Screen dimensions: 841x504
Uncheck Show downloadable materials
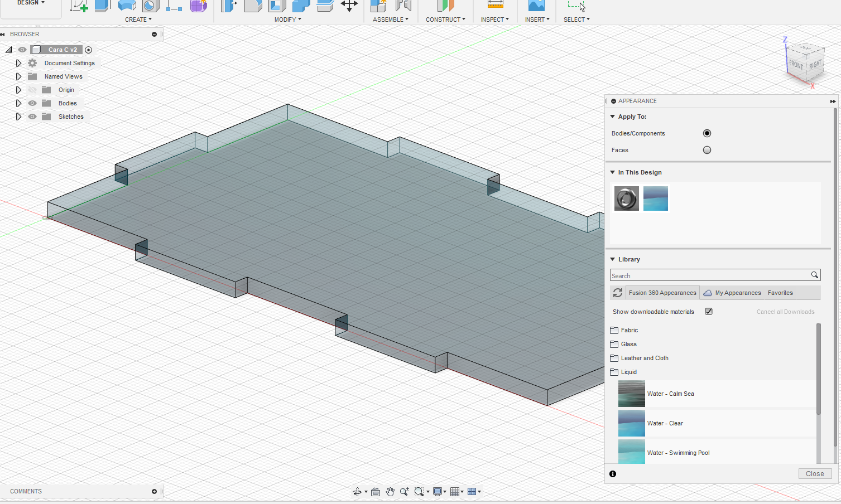[709, 312]
